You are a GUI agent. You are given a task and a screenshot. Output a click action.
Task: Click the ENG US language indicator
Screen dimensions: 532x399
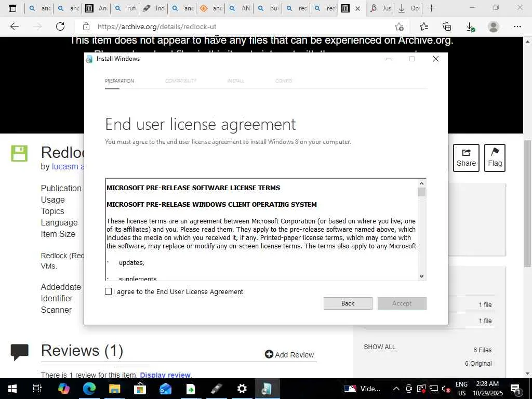(461, 389)
